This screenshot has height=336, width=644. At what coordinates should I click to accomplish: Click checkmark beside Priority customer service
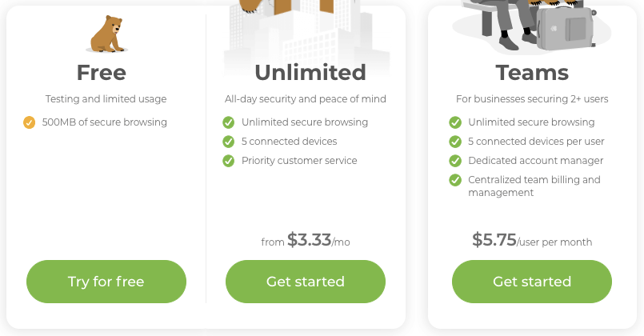(x=228, y=161)
